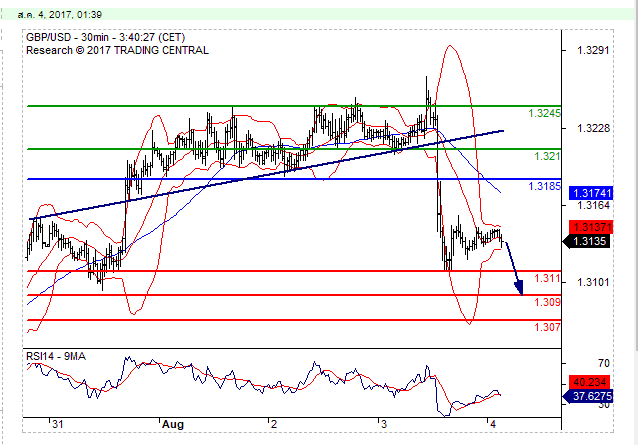Click the '2' date on time axis
Image resolution: width=638 pixels, height=445 pixels.
(x=274, y=425)
